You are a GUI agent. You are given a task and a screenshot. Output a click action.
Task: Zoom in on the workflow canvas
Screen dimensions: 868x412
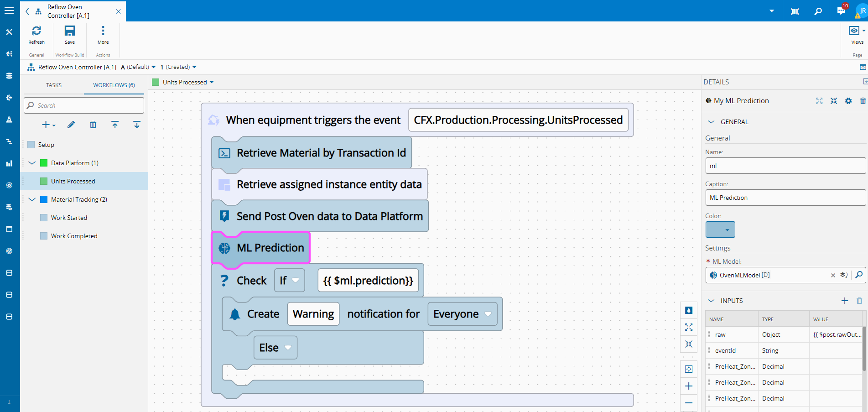[689, 386]
